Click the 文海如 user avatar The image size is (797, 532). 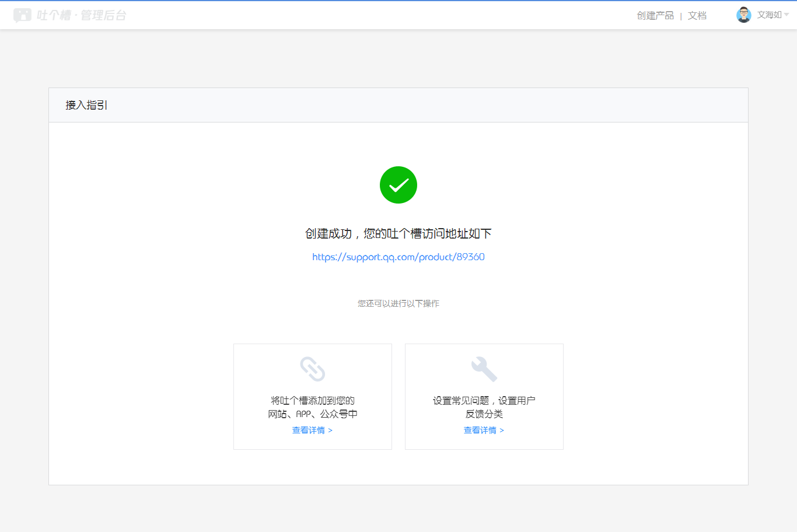tap(744, 15)
